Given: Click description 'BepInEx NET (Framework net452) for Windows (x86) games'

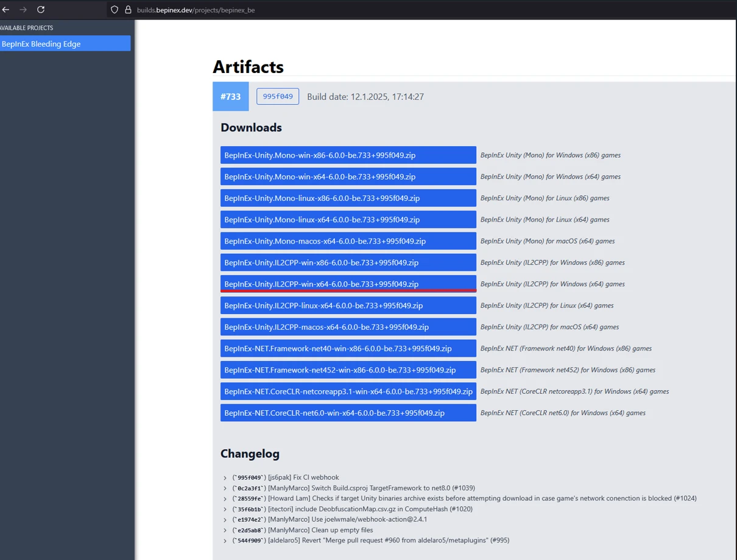Looking at the screenshot, I should [x=568, y=370].
